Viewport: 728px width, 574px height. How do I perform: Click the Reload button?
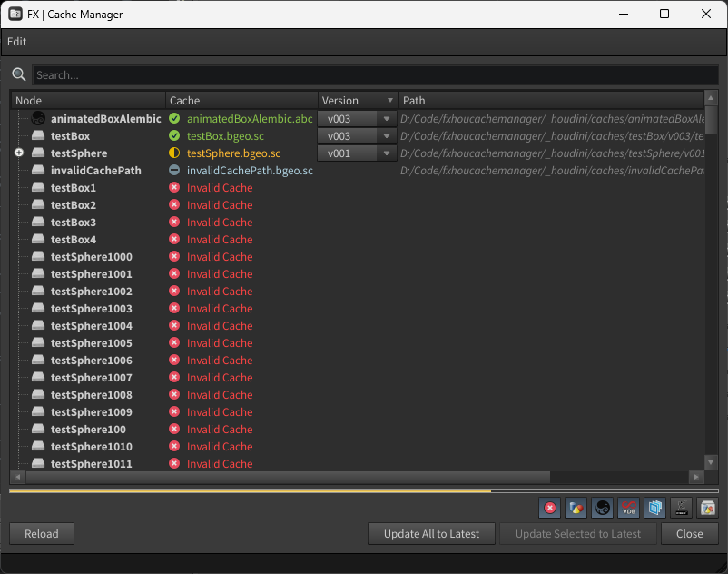point(42,534)
